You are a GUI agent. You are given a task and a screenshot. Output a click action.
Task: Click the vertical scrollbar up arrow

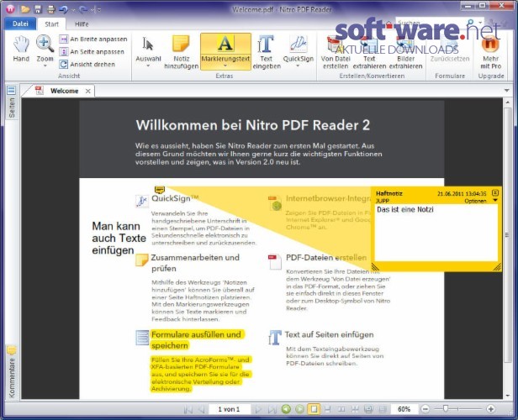[x=508, y=102]
